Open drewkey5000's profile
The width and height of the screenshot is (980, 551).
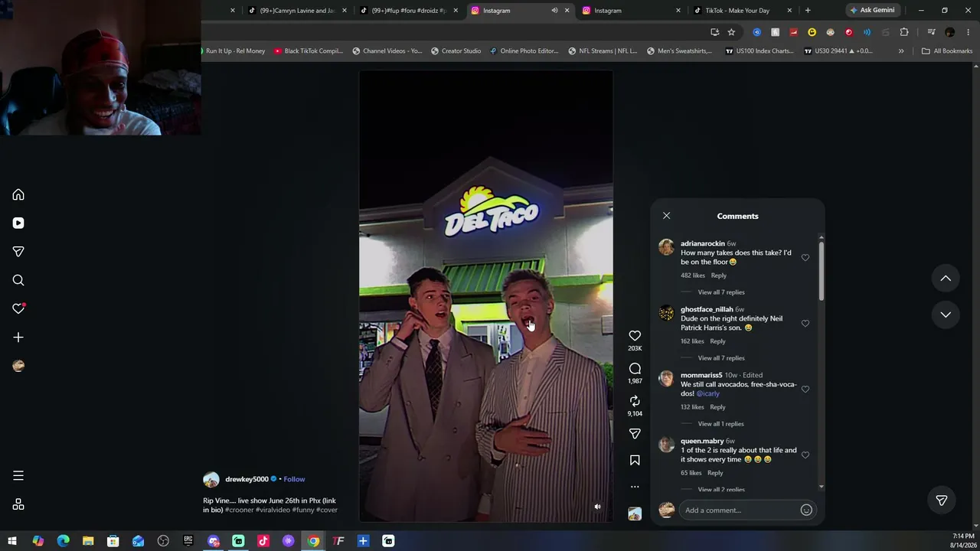pyautogui.click(x=247, y=479)
